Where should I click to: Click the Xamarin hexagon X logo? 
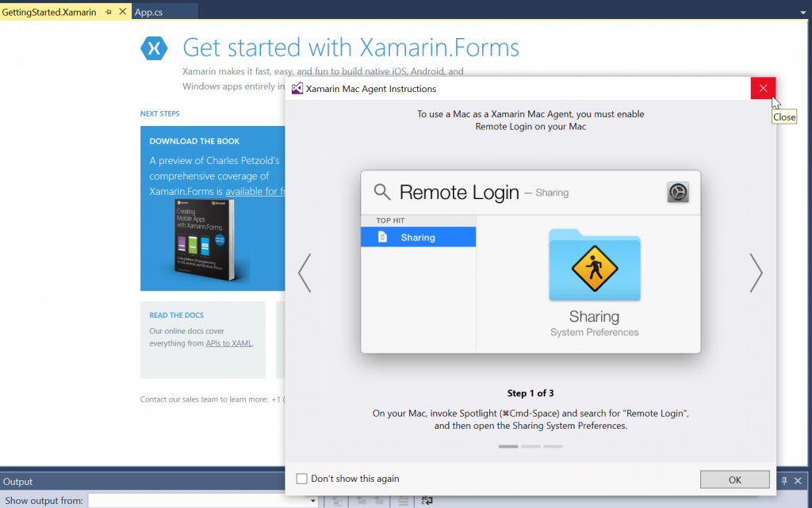[154, 48]
